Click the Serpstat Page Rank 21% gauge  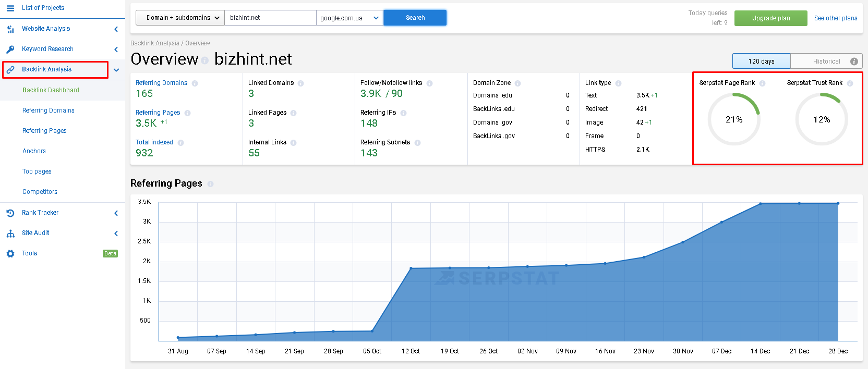click(734, 119)
